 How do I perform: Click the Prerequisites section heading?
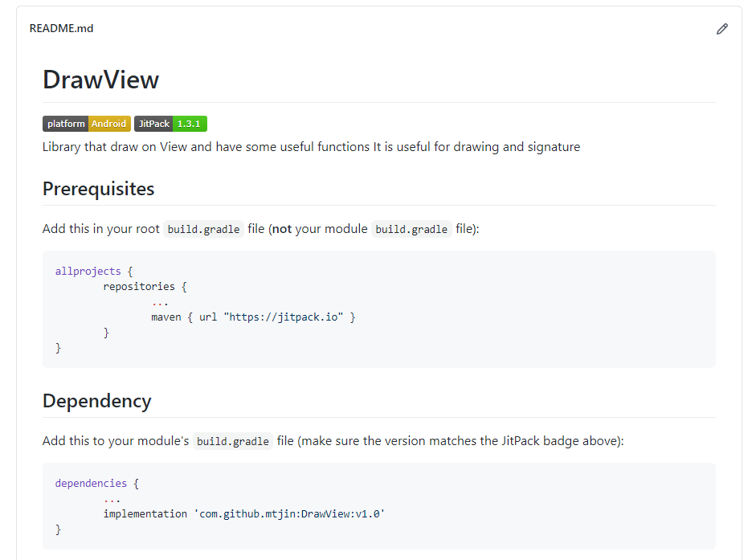[98, 189]
